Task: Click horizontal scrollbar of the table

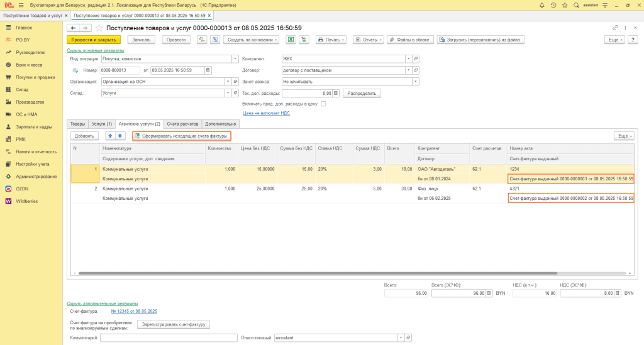Action: click(x=318, y=273)
